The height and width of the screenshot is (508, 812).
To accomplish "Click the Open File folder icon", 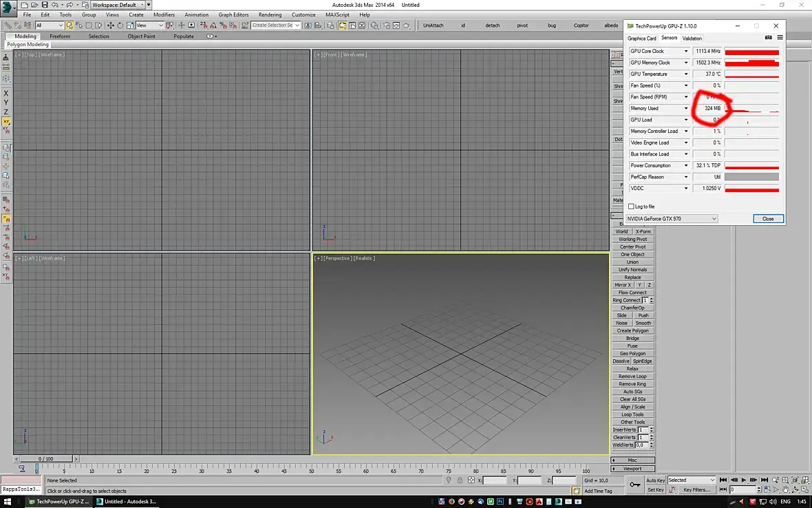I will click(x=34, y=5).
